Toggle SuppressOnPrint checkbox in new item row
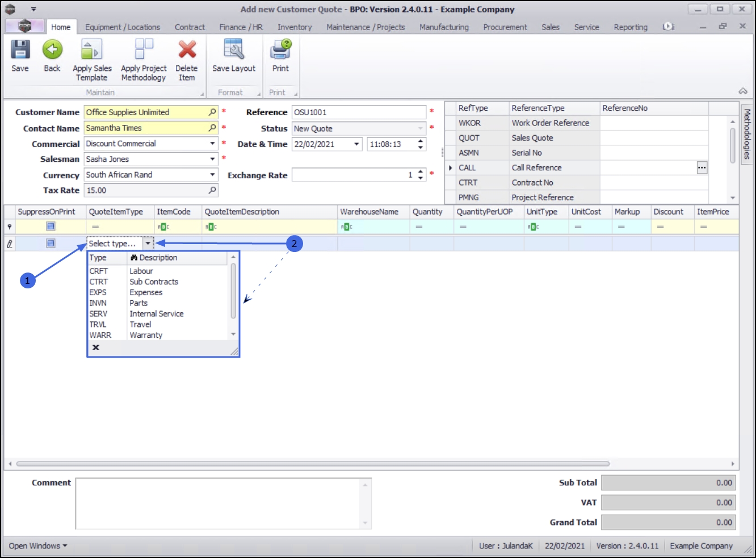 pos(51,244)
